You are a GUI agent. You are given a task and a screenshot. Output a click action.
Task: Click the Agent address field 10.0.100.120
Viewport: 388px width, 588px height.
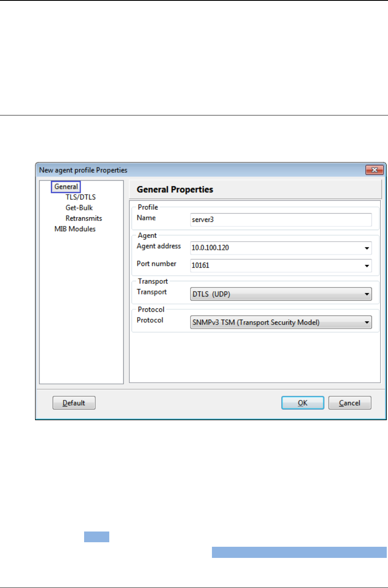[281, 248]
